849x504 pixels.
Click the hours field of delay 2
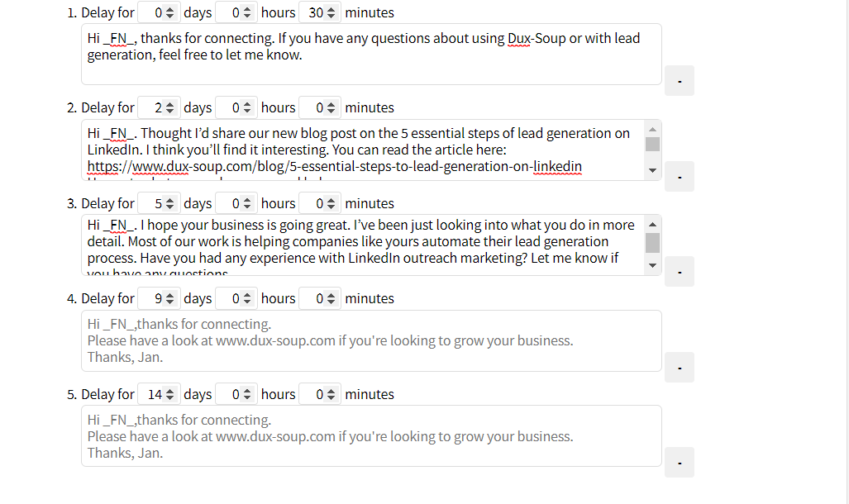tap(236, 107)
